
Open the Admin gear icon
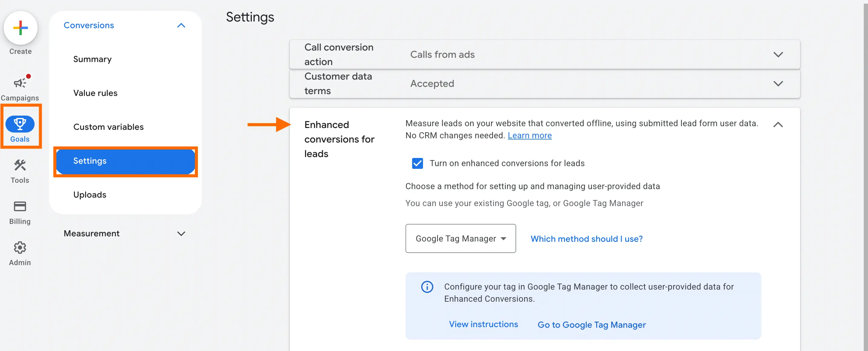(x=19, y=247)
